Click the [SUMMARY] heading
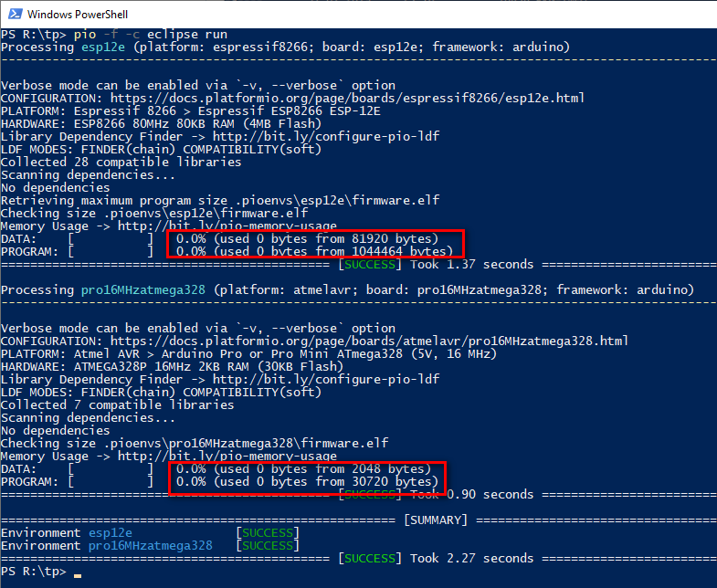717x588 pixels. 436,520
